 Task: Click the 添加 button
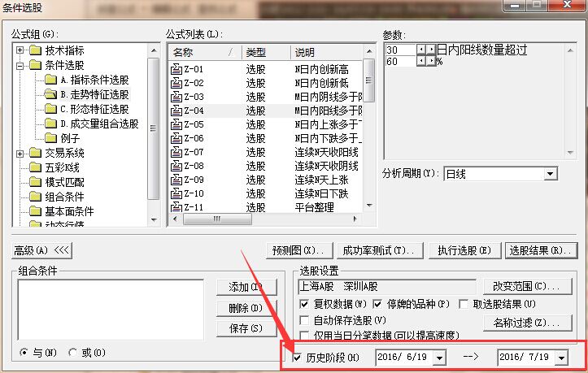(246, 287)
